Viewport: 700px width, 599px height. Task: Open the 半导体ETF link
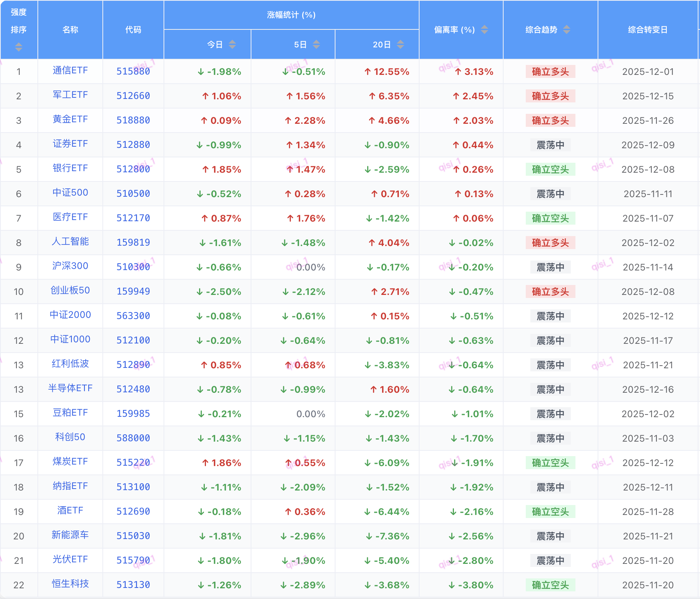[x=70, y=389]
